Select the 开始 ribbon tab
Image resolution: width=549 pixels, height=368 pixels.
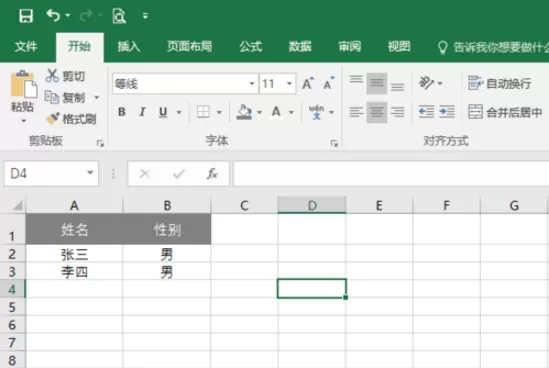pos(79,46)
